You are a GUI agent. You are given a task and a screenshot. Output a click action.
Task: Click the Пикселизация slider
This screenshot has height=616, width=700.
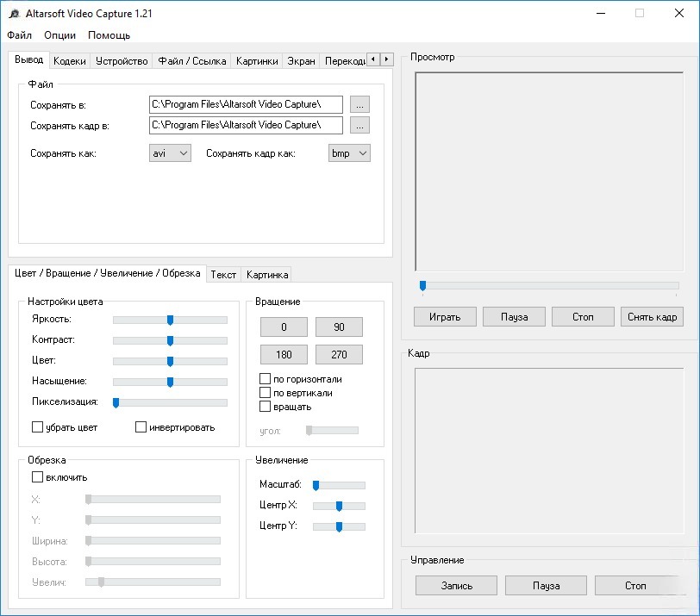point(170,402)
